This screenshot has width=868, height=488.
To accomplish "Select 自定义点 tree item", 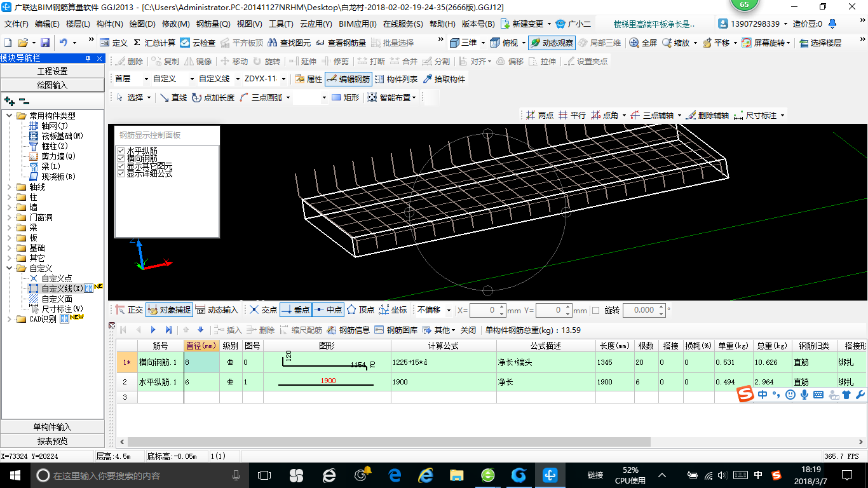I will click(57, 278).
